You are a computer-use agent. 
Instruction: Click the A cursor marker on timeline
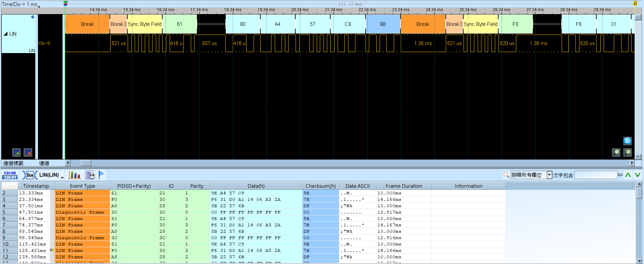point(65,3)
